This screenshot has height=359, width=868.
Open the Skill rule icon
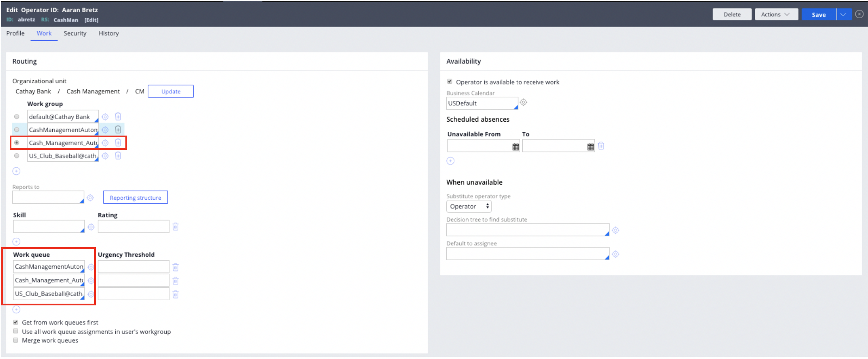(91, 227)
